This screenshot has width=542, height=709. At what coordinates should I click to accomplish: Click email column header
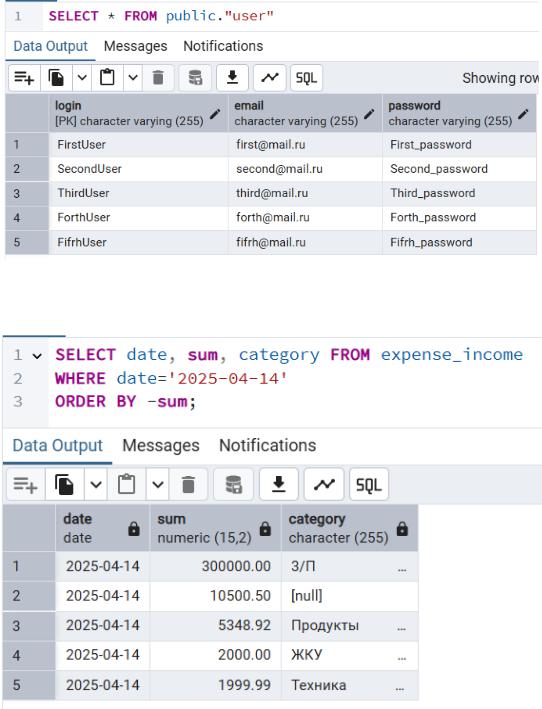pyautogui.click(x=305, y=113)
